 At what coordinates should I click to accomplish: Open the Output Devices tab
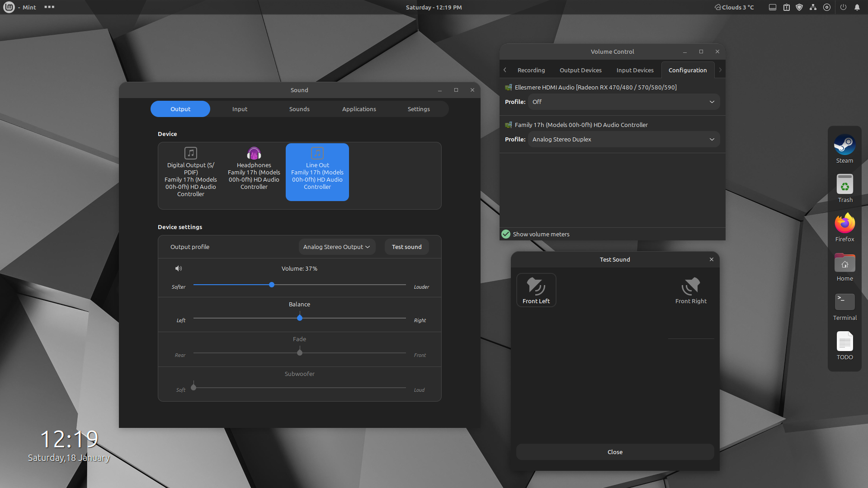580,70
